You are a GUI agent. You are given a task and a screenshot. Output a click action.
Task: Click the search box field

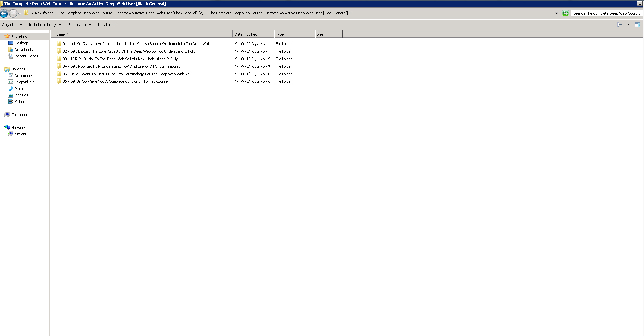pos(607,13)
